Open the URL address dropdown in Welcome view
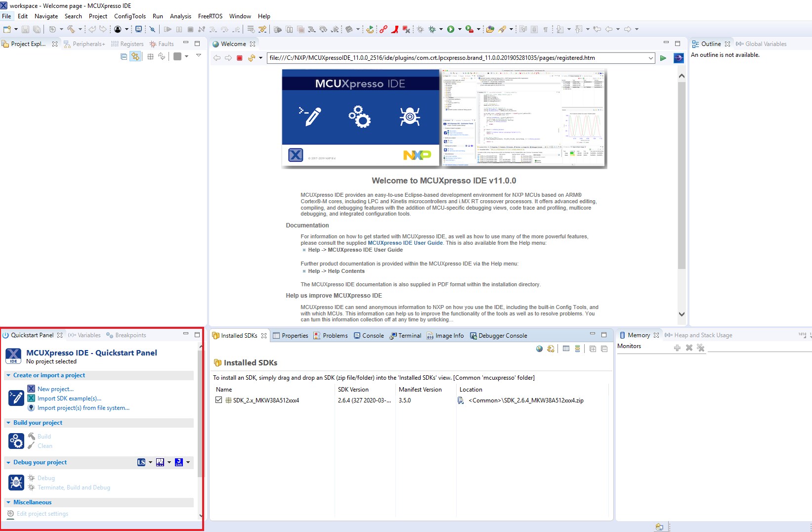This screenshot has height=532, width=812. [650, 58]
